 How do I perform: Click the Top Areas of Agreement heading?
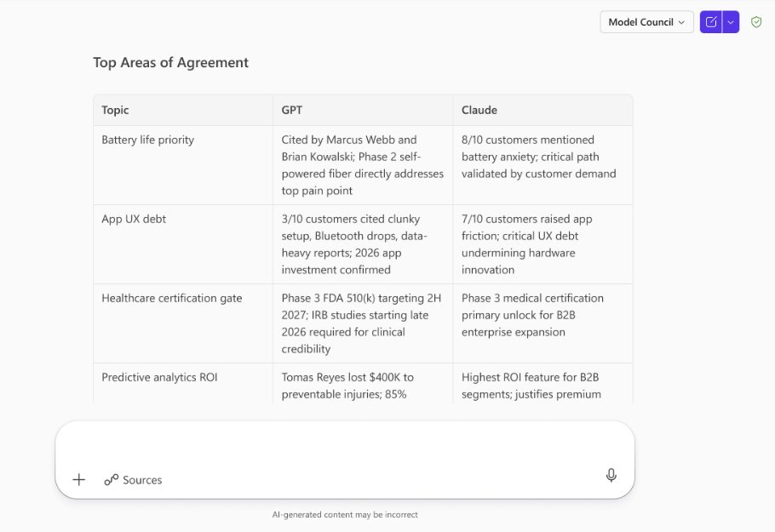pos(170,62)
